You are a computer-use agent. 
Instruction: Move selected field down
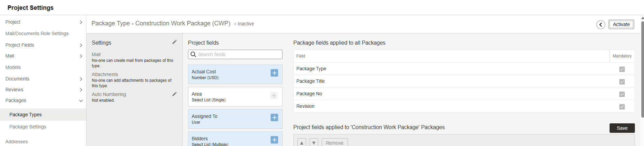coord(314,143)
